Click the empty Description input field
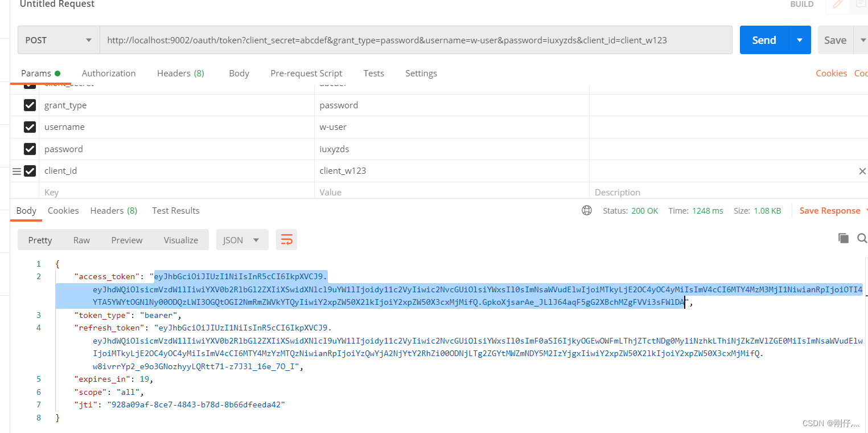The width and height of the screenshot is (868, 433). [729, 193]
